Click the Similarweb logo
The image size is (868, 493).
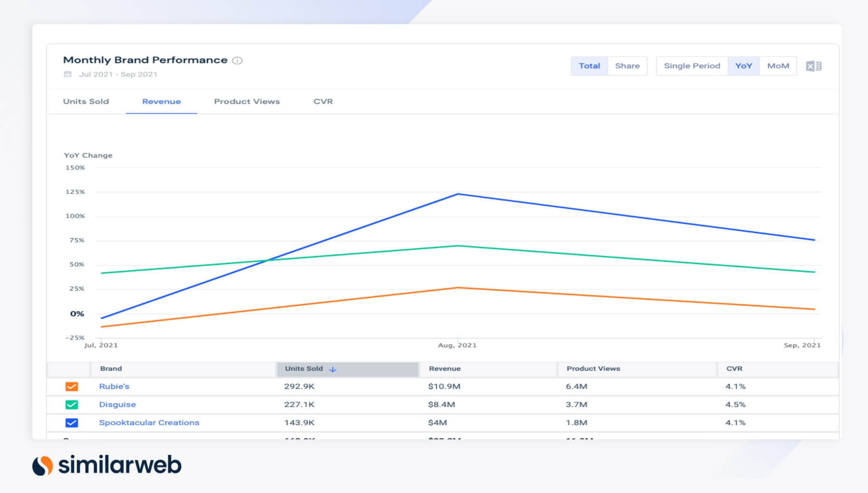pos(107,465)
